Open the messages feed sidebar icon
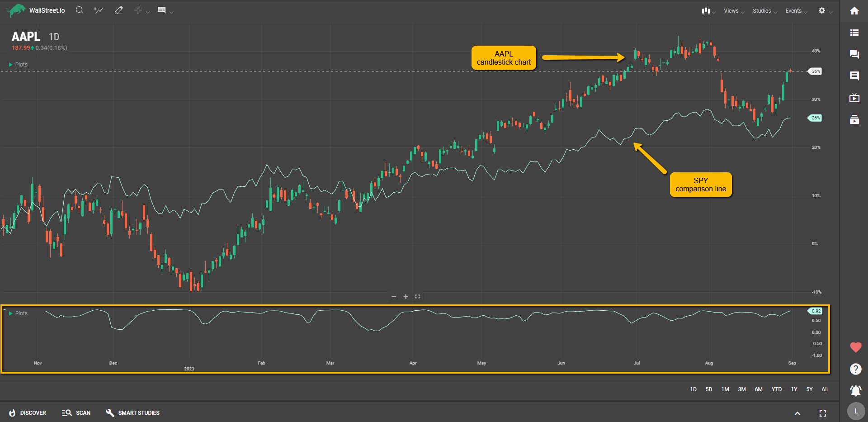868x422 pixels. pos(854,76)
